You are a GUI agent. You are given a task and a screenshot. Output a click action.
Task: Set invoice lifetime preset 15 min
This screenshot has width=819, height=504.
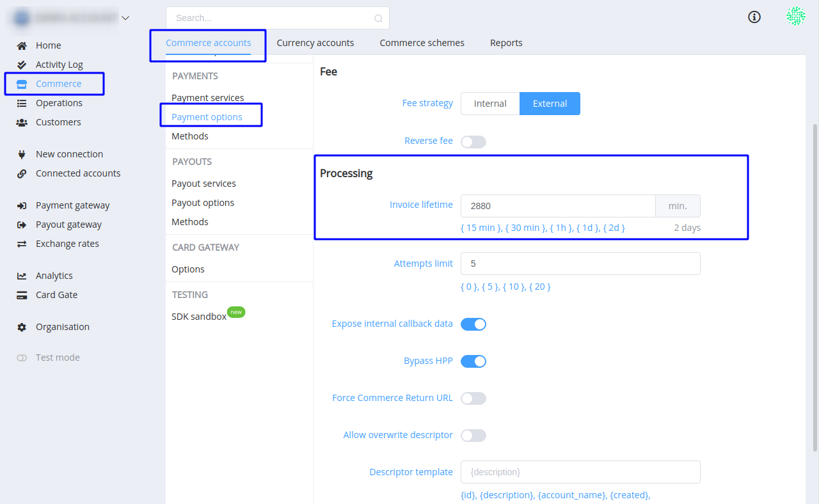[481, 228]
